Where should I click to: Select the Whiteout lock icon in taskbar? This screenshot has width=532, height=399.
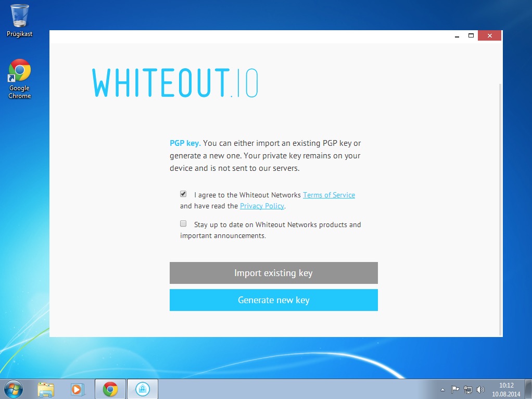[x=143, y=389]
